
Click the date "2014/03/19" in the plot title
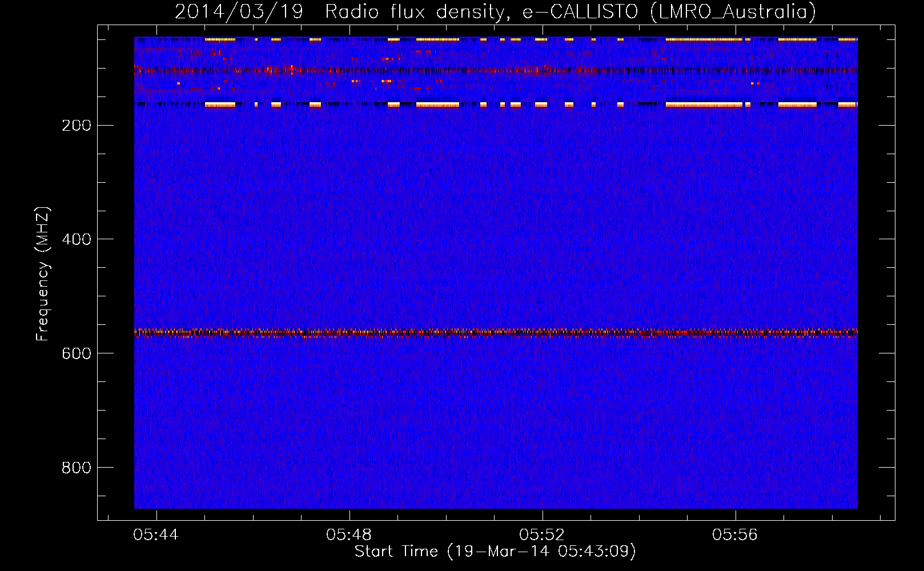[x=239, y=12]
